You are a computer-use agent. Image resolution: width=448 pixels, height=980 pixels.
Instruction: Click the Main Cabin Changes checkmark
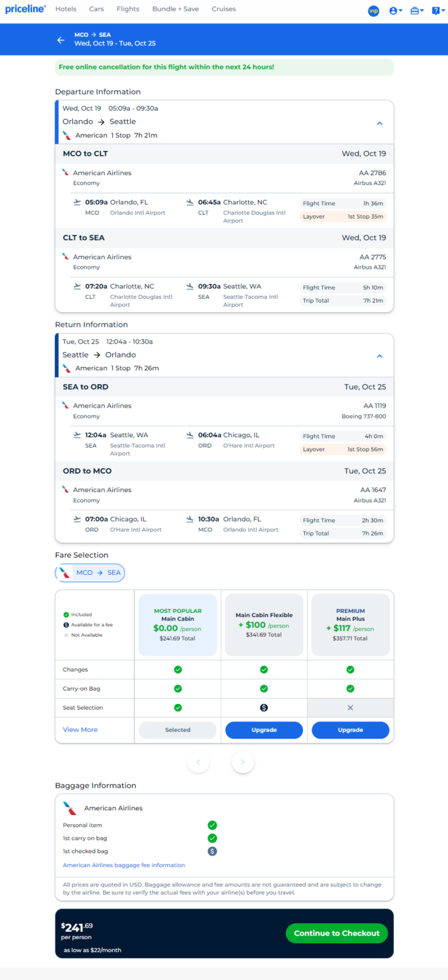(x=178, y=670)
